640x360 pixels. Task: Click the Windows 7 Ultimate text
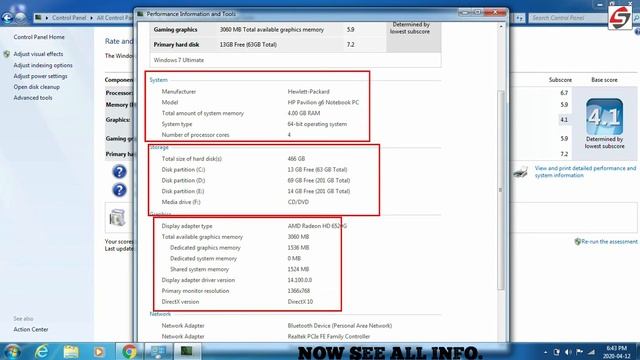point(179,60)
